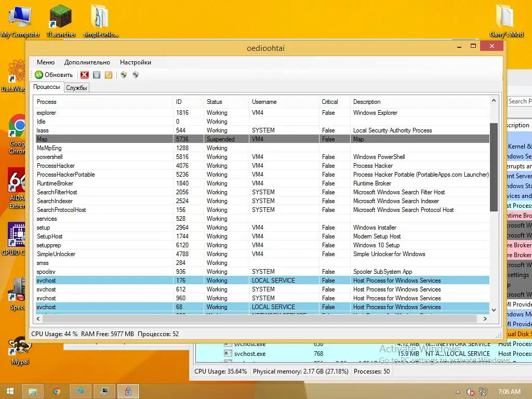Select the ProcessHackerPortable process row
Screen dimensions: 532x399
click(x=262, y=175)
